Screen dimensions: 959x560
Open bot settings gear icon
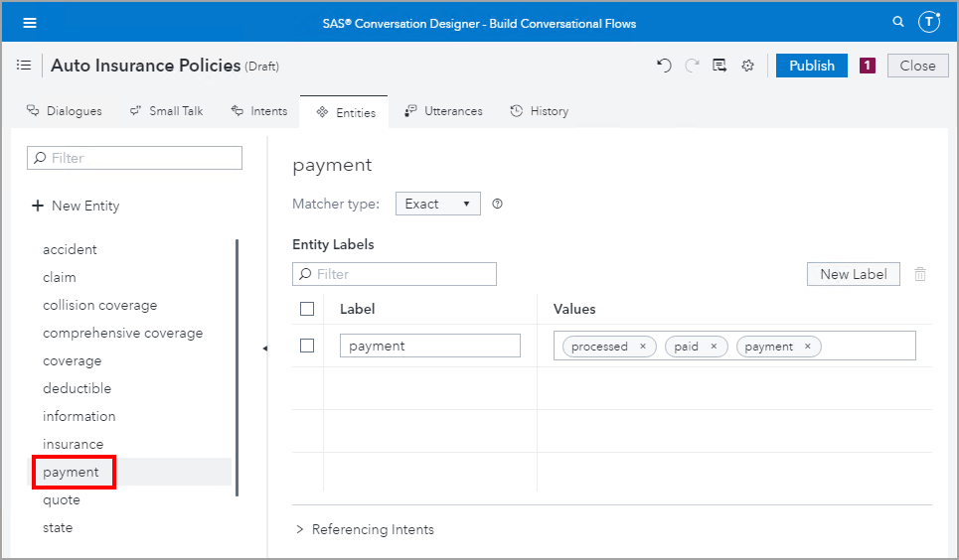pyautogui.click(x=747, y=66)
